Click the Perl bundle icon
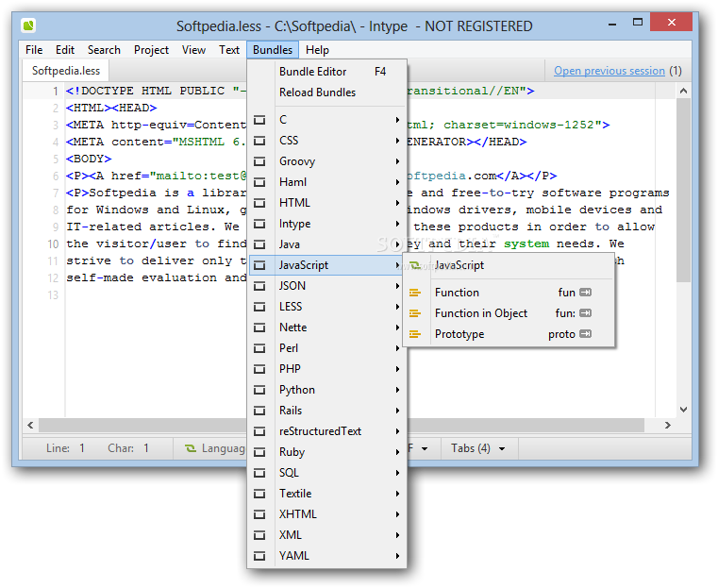Viewport: 718px width, 588px height. click(x=259, y=348)
